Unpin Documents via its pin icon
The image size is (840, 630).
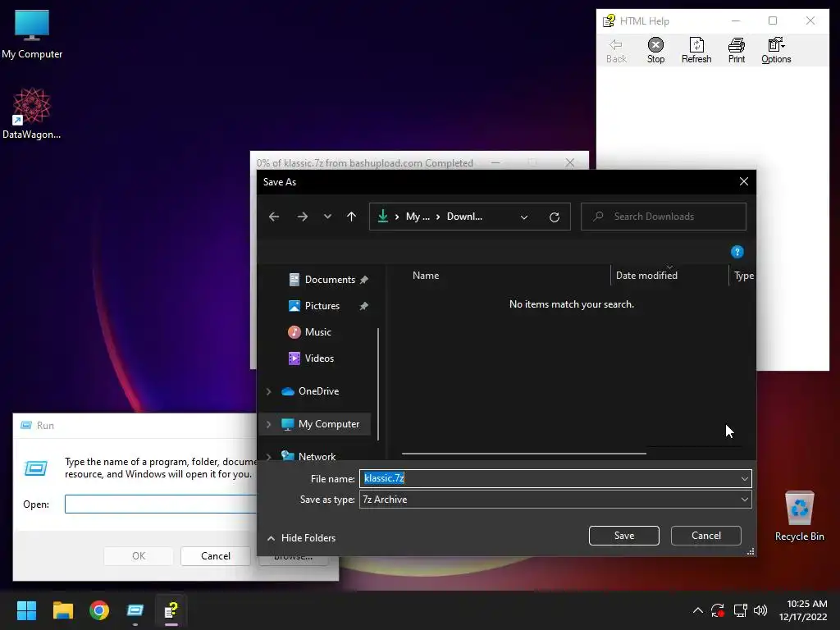tap(363, 280)
